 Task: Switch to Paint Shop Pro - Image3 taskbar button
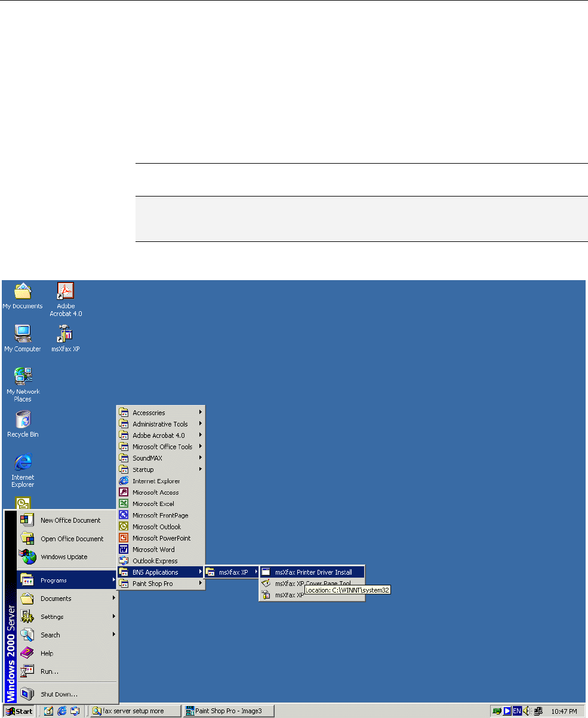click(229, 711)
